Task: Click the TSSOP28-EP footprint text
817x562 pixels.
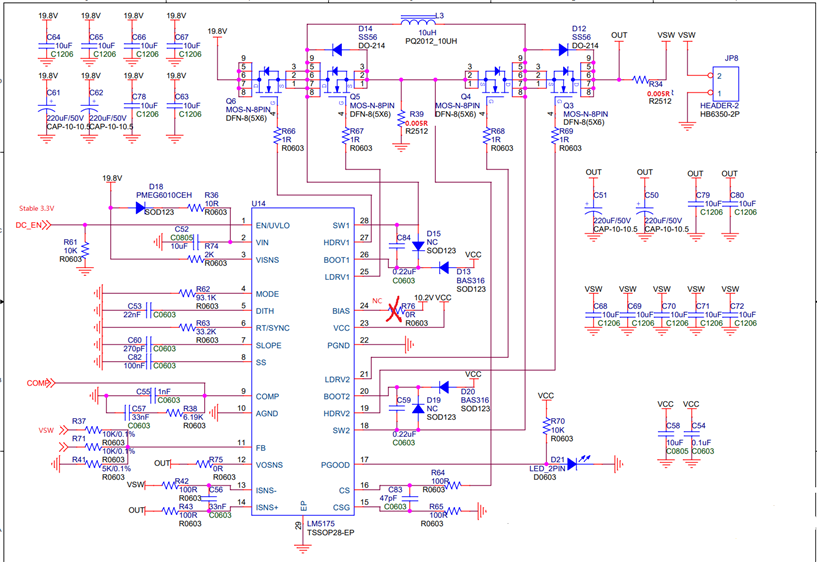Action: [329, 532]
